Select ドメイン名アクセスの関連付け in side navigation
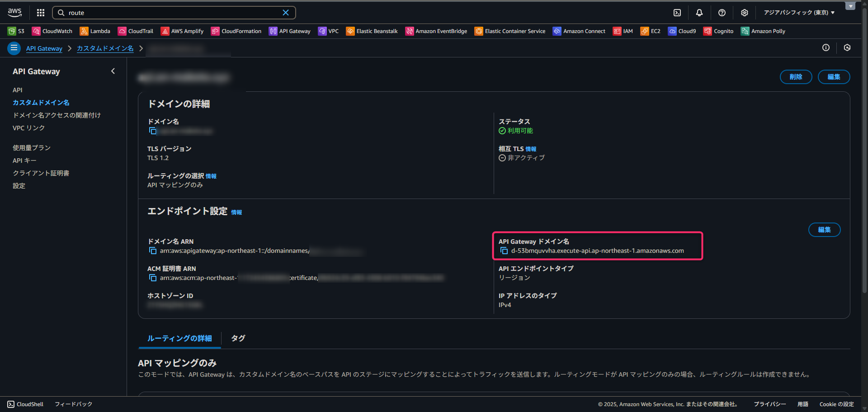Image resolution: width=868 pixels, height=412 pixels. pos(57,115)
